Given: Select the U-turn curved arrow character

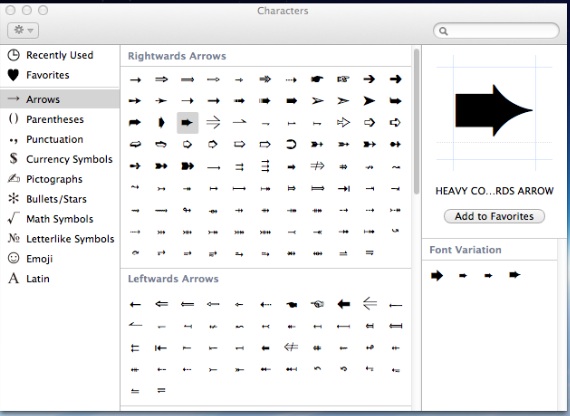Looking at the screenshot, I should [291, 144].
